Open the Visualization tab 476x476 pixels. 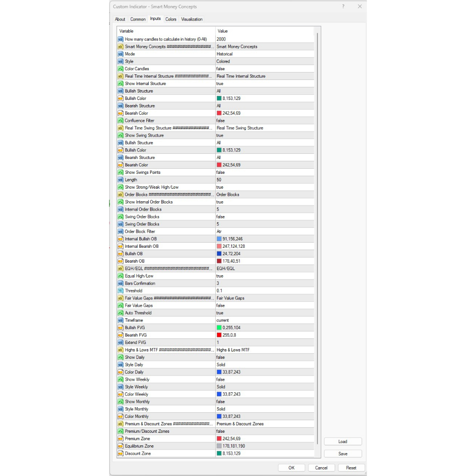coord(192,19)
